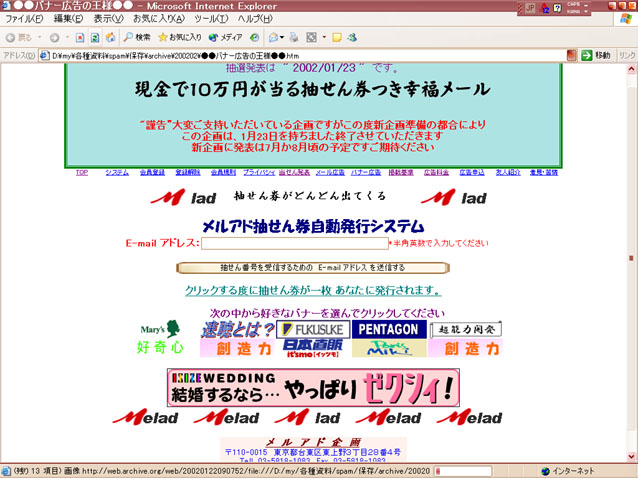Click the Mail envelope toolbar icon

(x=273, y=38)
